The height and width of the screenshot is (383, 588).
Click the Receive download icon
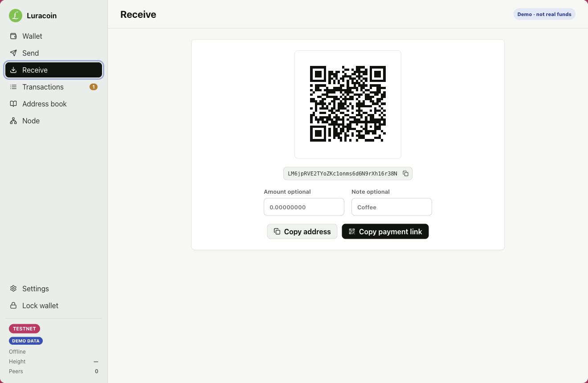13,70
